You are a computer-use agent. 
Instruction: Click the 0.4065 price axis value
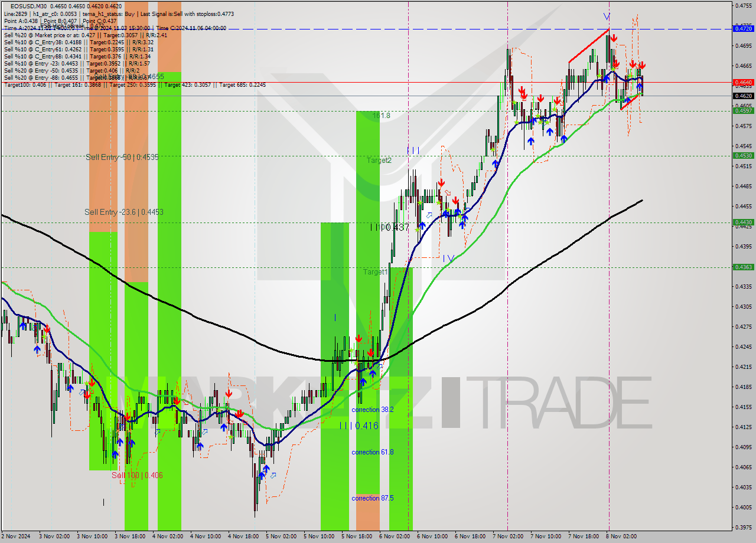pos(743,467)
